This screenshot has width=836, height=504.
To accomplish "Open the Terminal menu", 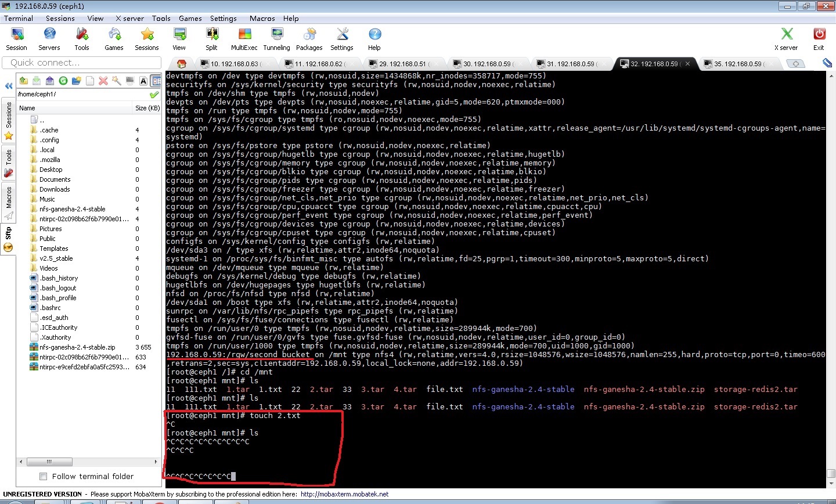I will coord(18,18).
